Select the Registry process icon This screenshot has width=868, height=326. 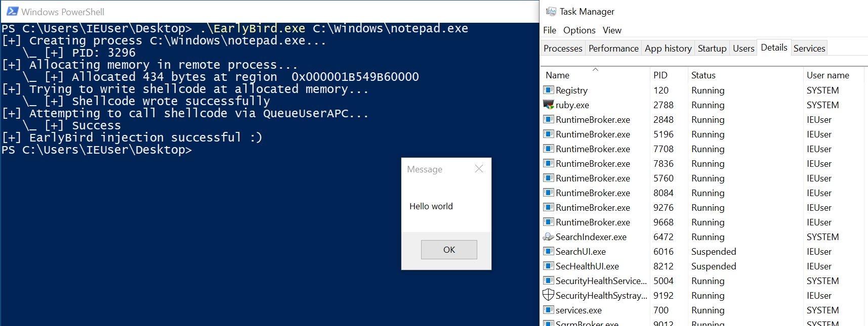pos(548,90)
